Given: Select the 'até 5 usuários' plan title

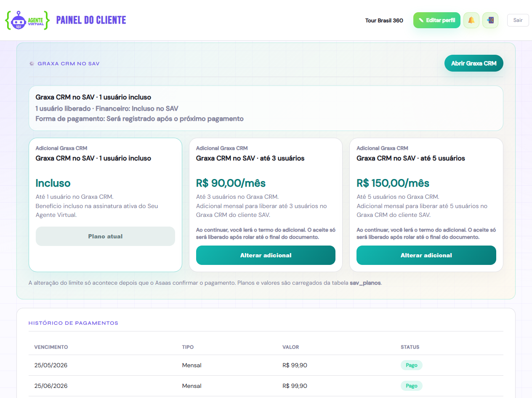Looking at the screenshot, I should click(x=411, y=158).
